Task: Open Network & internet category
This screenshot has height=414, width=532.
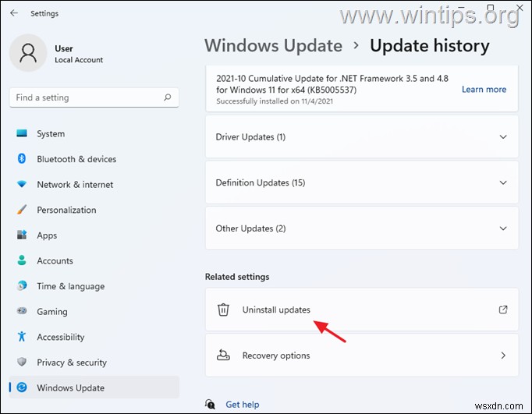Action: [94, 185]
